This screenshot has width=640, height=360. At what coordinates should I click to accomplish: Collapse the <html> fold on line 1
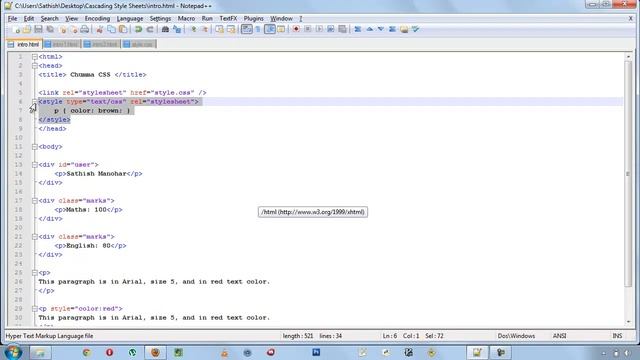35,57
